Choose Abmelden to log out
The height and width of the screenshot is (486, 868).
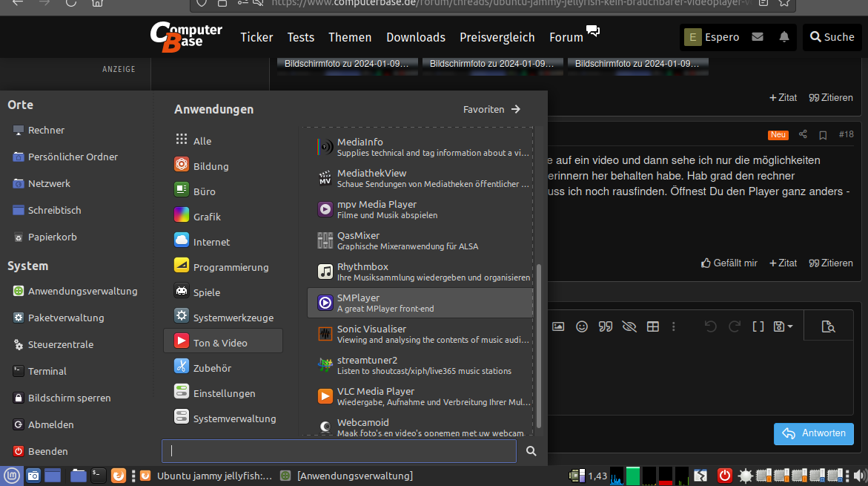(43, 424)
